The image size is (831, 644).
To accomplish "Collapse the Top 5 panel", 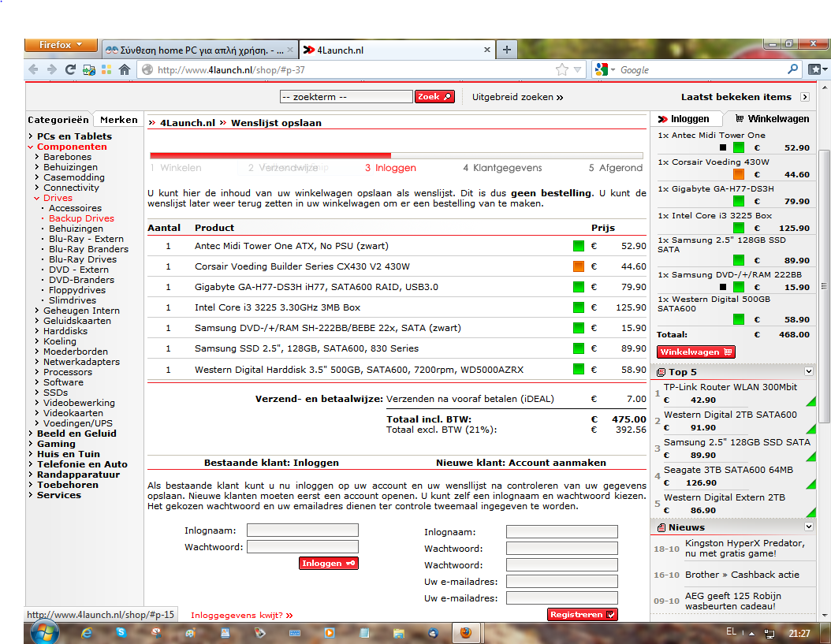I will click(809, 371).
